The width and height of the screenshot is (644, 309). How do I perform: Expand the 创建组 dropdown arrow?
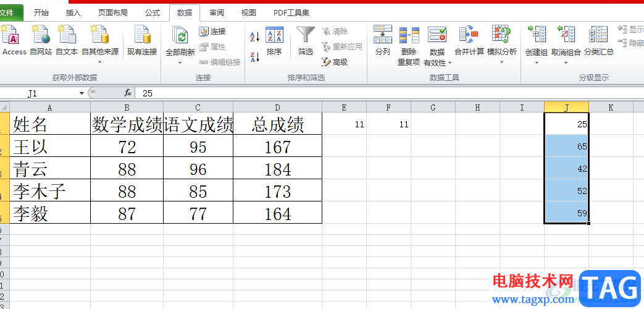[537, 63]
